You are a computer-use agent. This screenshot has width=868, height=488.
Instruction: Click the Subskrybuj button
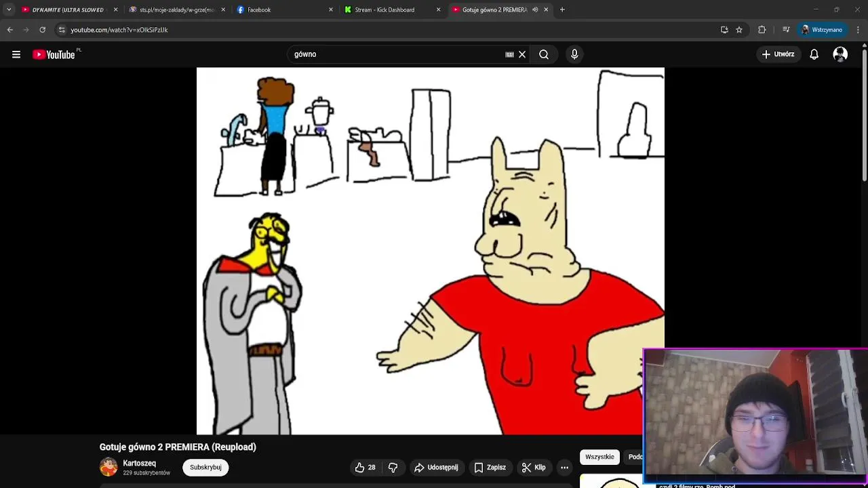pos(205,467)
